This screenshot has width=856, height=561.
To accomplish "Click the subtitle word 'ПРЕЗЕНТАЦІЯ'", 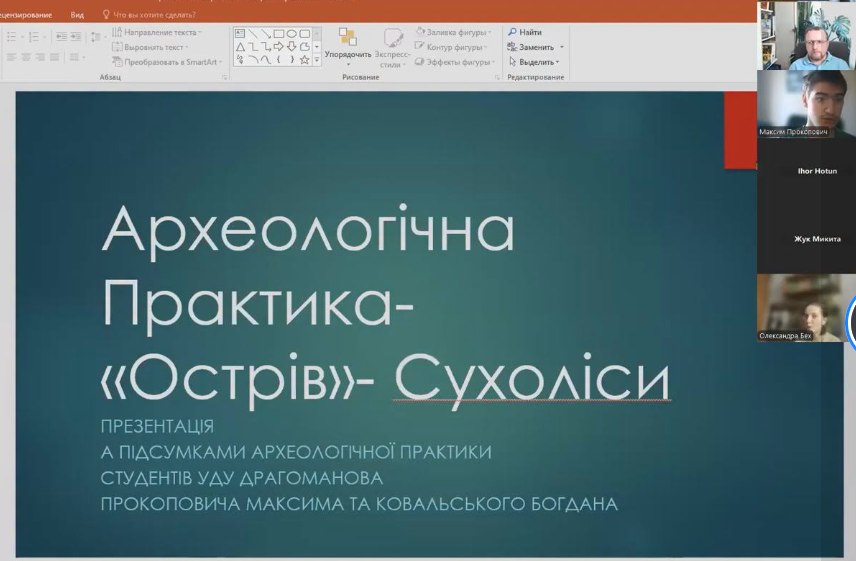I will point(157,426).
